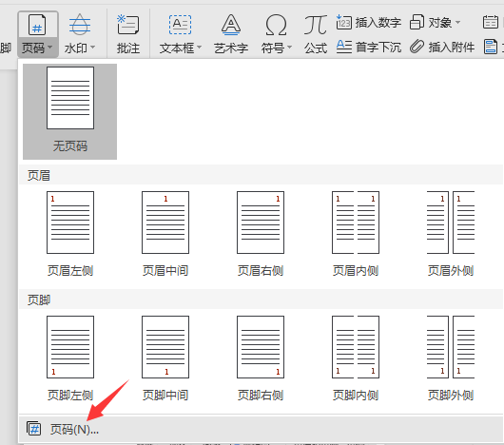Expand the 对象 dropdown arrow
The image size is (504, 445).
point(457,23)
